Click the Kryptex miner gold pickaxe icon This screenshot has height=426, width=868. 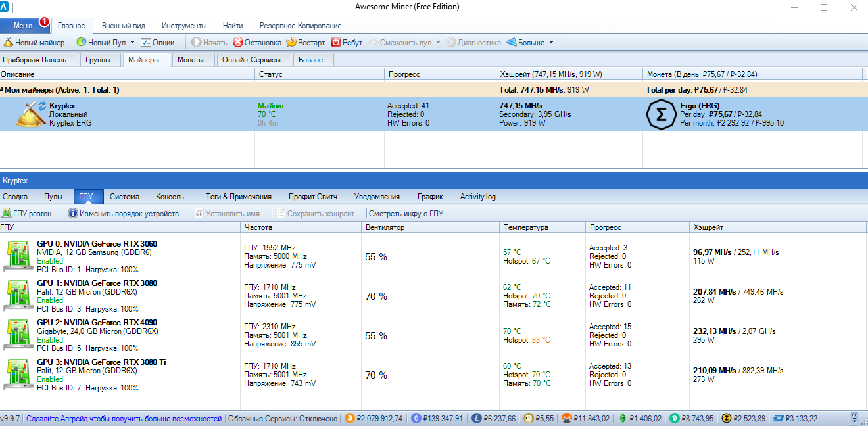[29, 116]
